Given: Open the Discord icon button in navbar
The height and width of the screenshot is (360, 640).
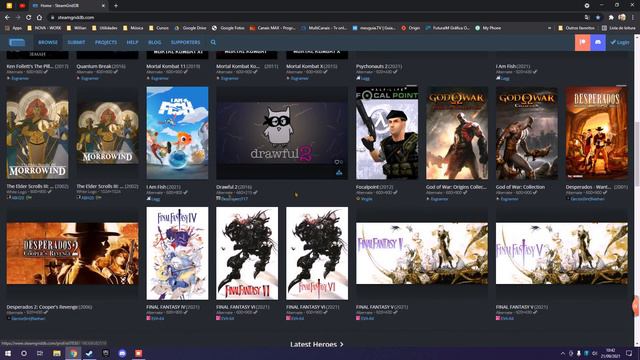Looking at the screenshot, I should (598, 42).
